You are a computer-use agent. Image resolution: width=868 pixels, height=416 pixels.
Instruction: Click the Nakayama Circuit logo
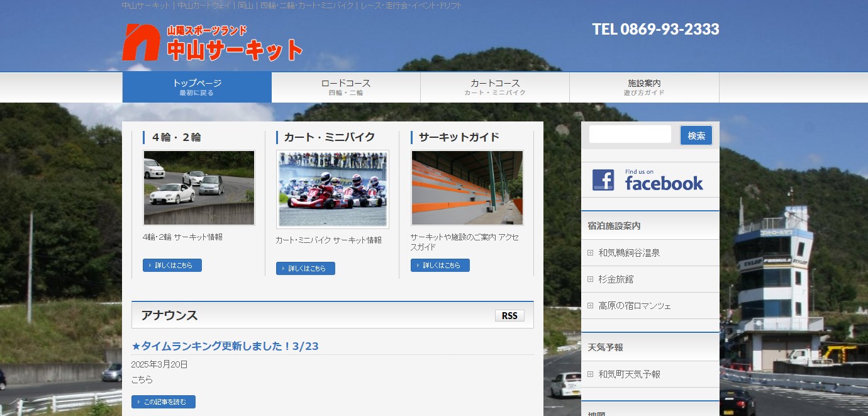212,43
